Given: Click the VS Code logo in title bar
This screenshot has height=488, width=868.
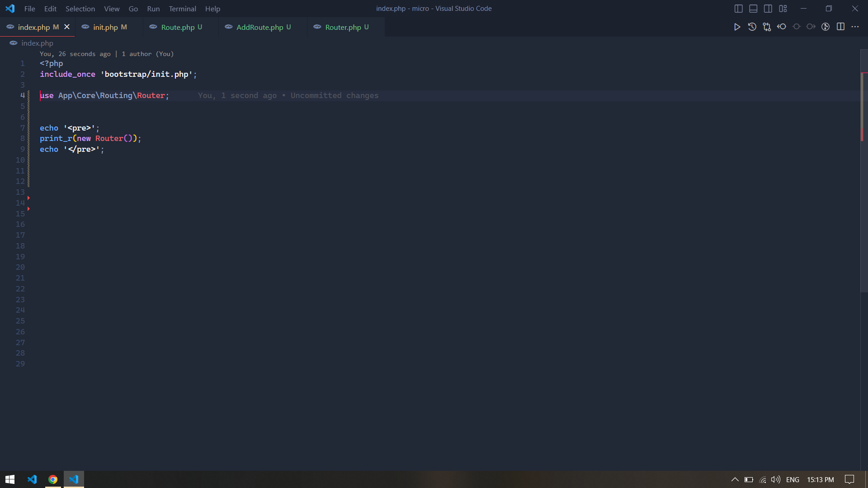Looking at the screenshot, I should pos(10,9).
